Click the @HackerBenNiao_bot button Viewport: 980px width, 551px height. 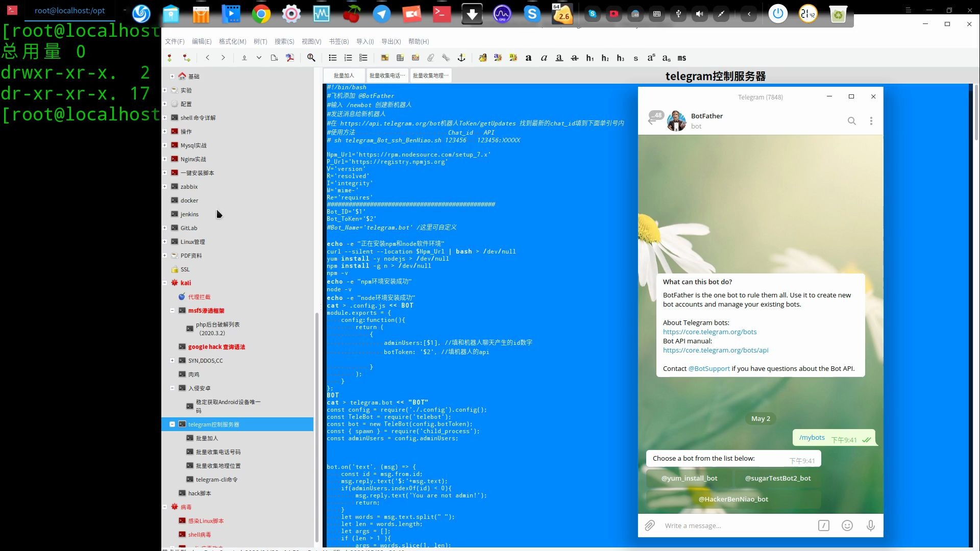(x=733, y=499)
